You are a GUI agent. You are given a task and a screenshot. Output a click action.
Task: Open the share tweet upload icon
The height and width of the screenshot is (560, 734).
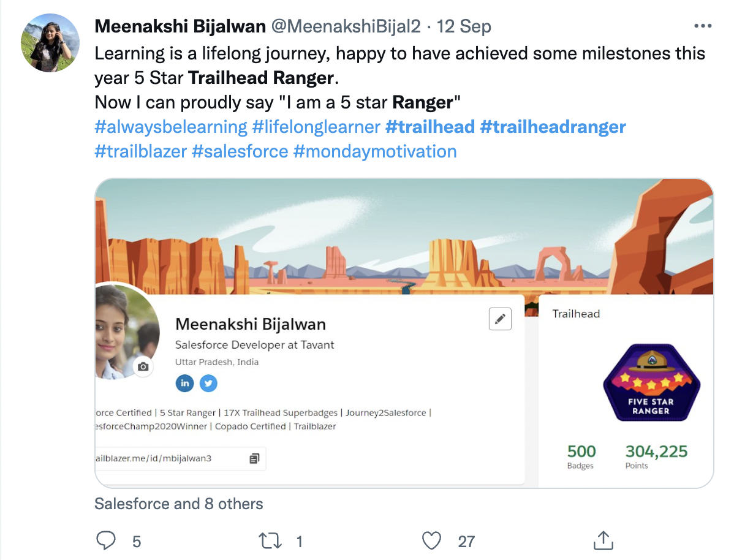coord(603,540)
